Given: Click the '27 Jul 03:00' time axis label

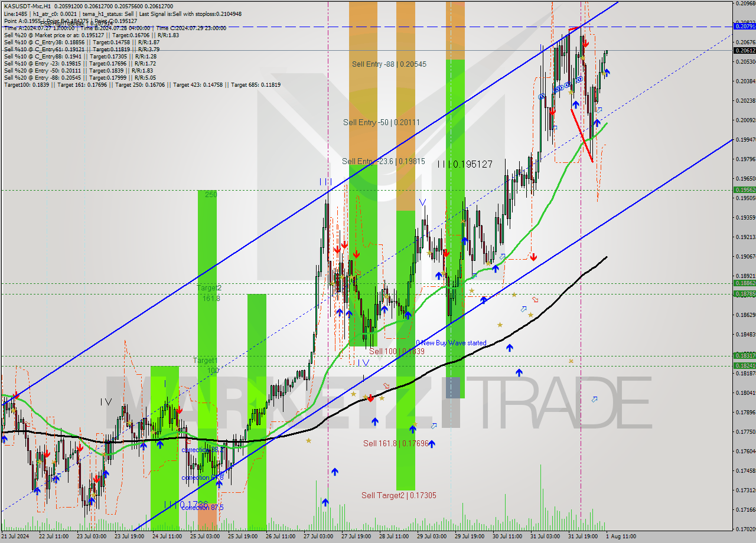Looking at the screenshot, I should (x=318, y=537).
